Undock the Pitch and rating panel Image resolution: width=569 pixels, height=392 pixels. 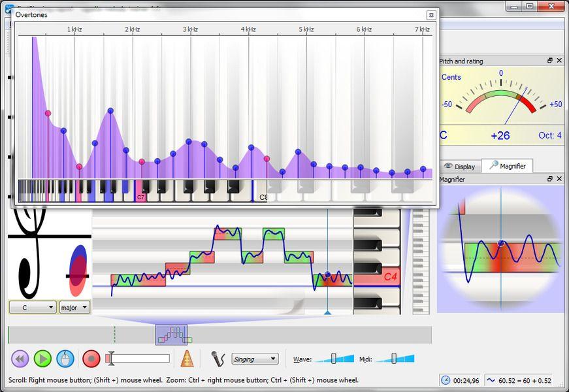[550, 61]
